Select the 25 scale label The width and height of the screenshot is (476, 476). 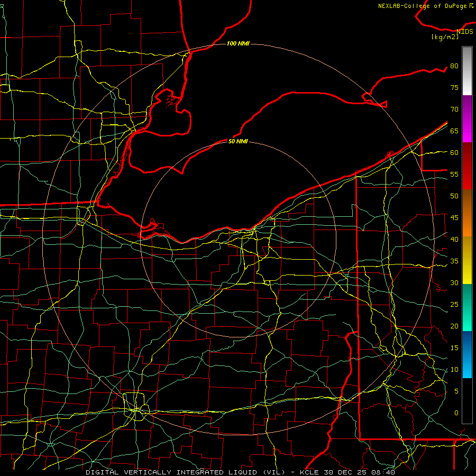pos(454,305)
